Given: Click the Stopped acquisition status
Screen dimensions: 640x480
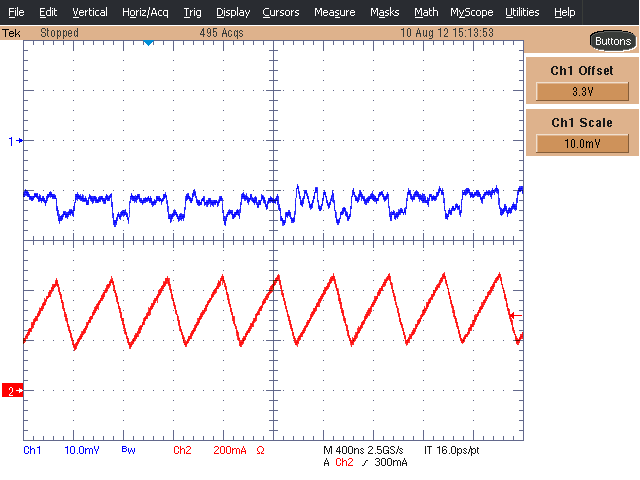Looking at the screenshot, I should (x=59, y=33).
